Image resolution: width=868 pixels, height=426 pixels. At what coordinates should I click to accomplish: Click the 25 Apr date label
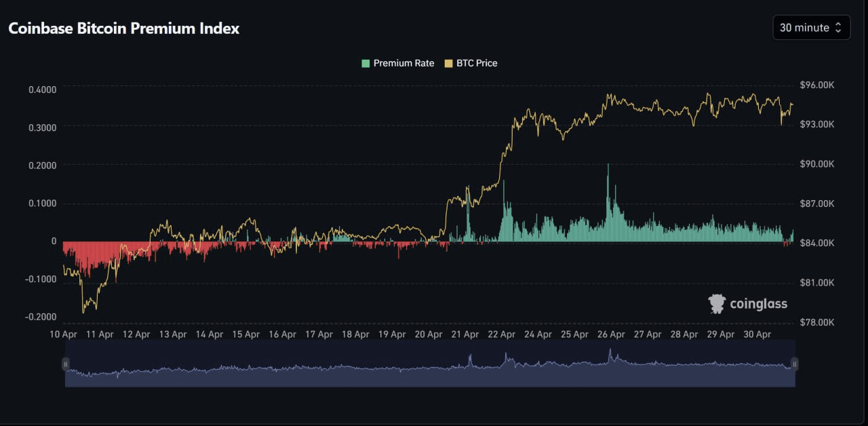(575, 334)
